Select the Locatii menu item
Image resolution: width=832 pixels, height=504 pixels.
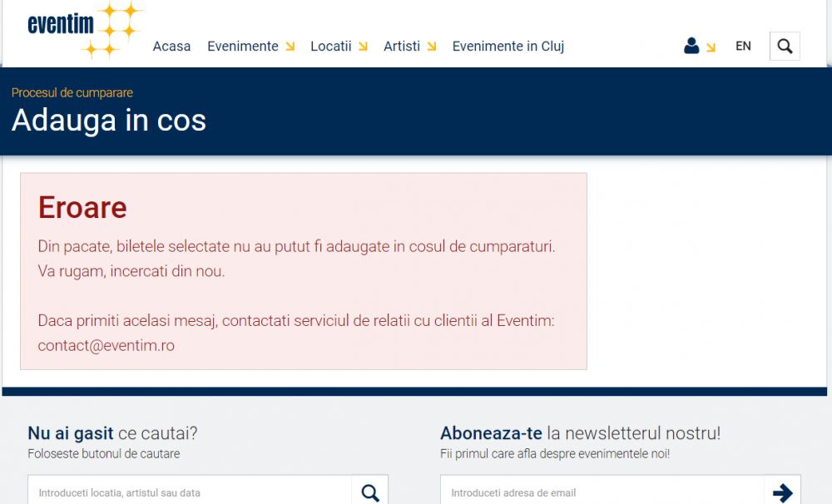(x=330, y=47)
